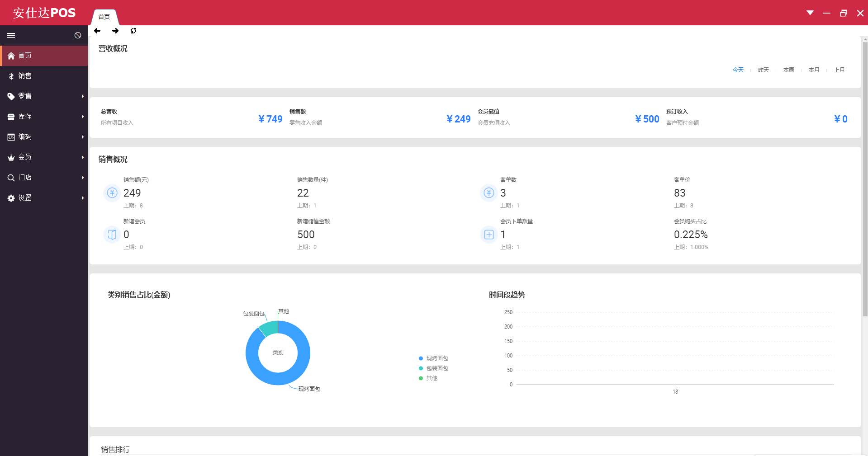Image resolution: width=868 pixels, height=456 pixels.
Task: Click the circle-slash icon in sidebar header
Action: tap(78, 35)
